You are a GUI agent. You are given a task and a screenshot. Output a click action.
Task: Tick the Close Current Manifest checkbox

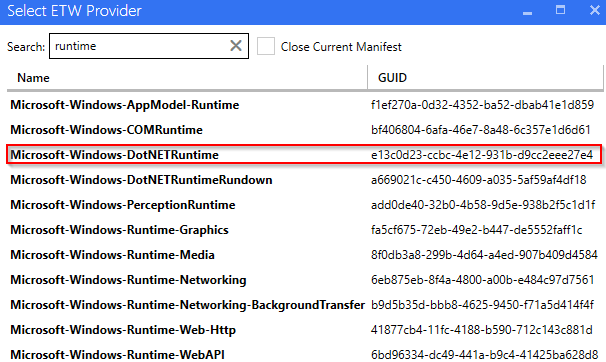tap(266, 46)
